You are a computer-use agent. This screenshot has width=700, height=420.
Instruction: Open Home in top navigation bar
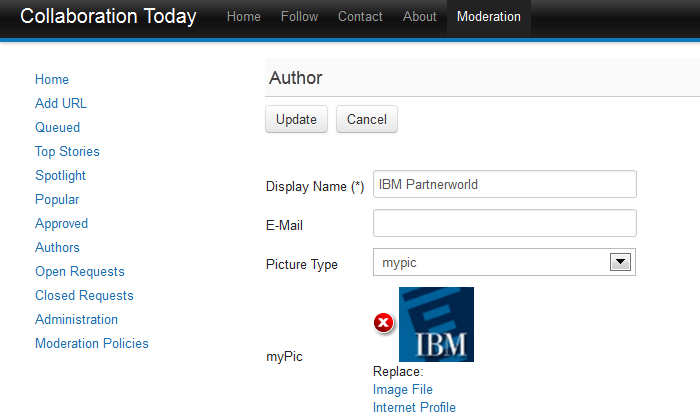click(244, 17)
